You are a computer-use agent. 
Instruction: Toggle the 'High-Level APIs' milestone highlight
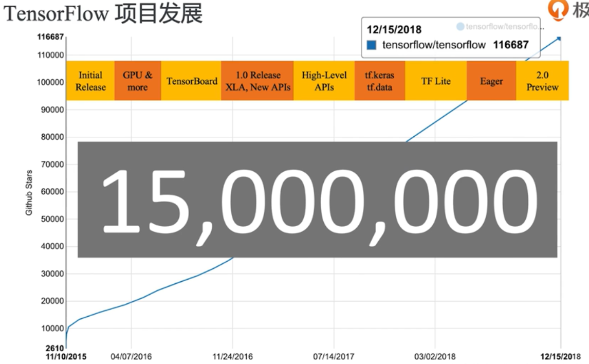tap(323, 81)
